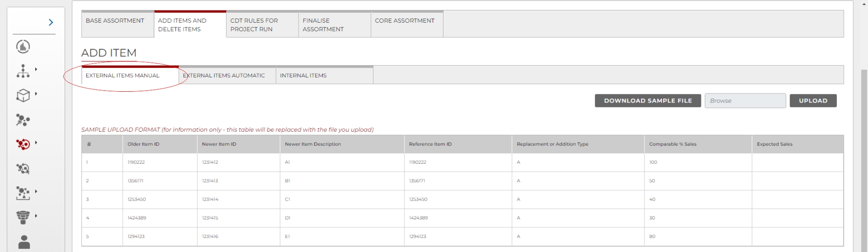This screenshot has height=252, width=868.
Task: Select the External Items Automatic tab
Action: click(227, 76)
